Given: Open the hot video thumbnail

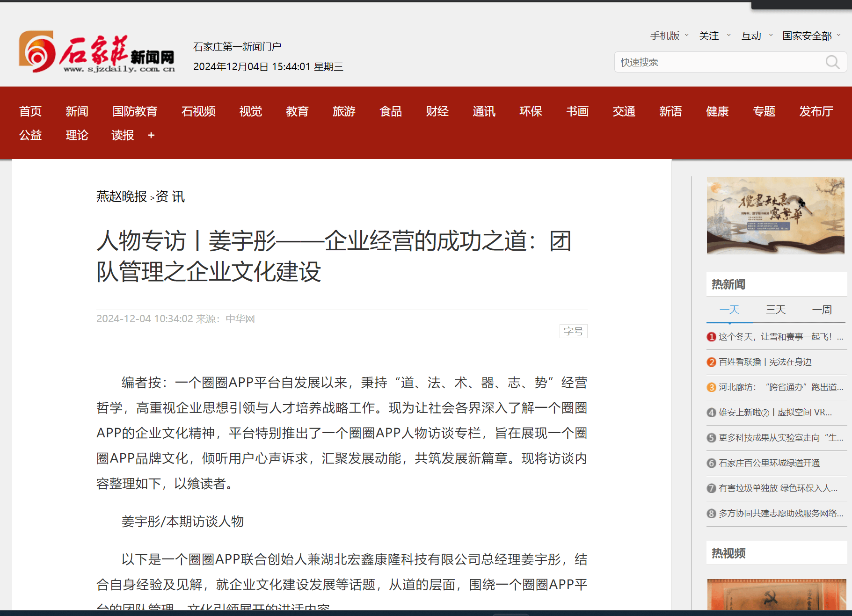Looking at the screenshot, I should pyautogui.click(x=777, y=594).
